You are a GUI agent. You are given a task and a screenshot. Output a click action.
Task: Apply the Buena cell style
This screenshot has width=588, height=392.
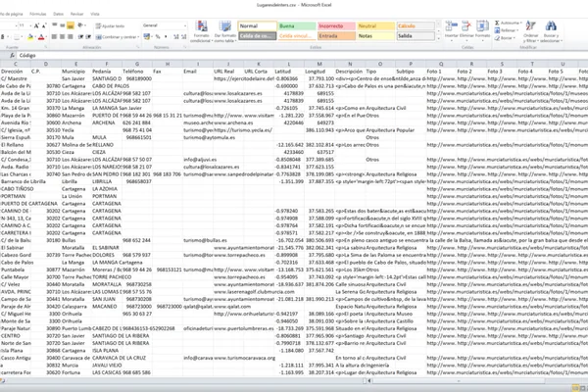(x=297, y=25)
